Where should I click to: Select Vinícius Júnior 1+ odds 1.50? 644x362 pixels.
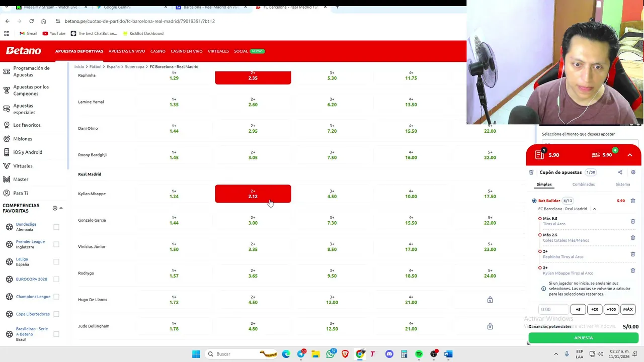pos(174,247)
